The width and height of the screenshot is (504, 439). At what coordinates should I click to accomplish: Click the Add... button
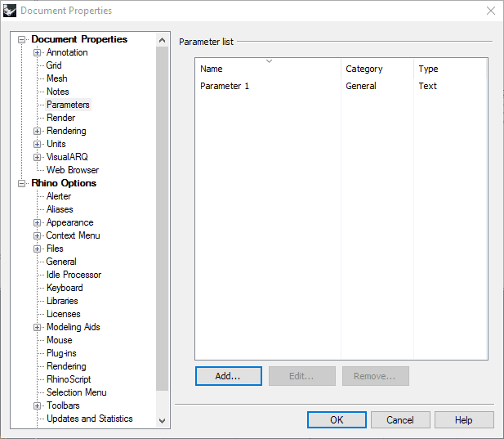coord(228,376)
